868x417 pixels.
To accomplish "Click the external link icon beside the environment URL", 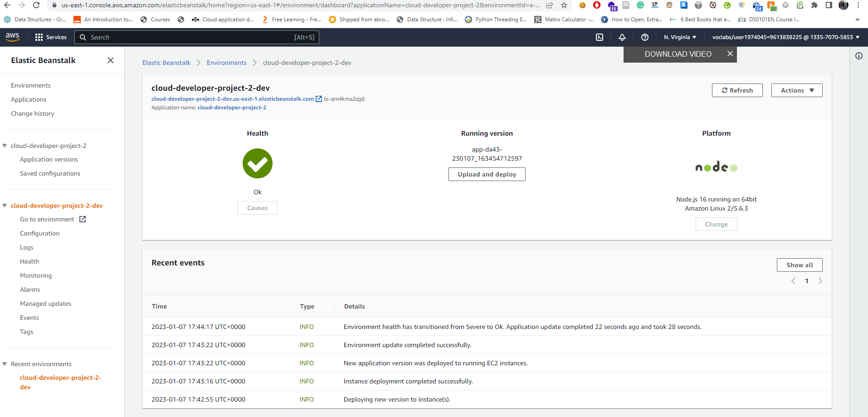I will [x=319, y=99].
